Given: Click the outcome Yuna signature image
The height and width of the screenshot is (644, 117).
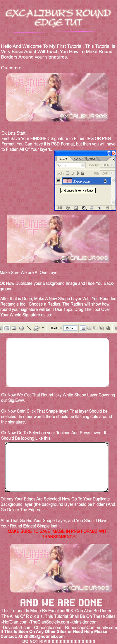Looking at the screenshot, I should [57, 97].
